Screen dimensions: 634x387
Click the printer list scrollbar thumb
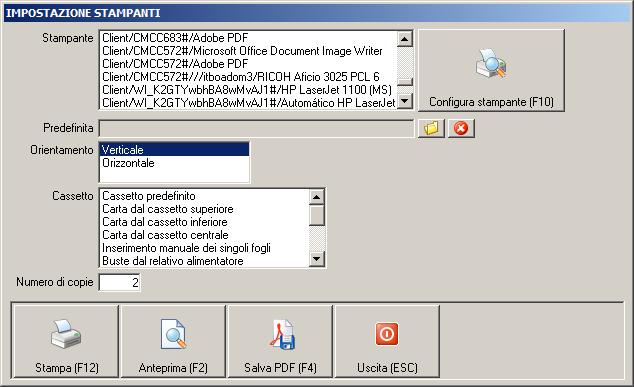(405, 82)
